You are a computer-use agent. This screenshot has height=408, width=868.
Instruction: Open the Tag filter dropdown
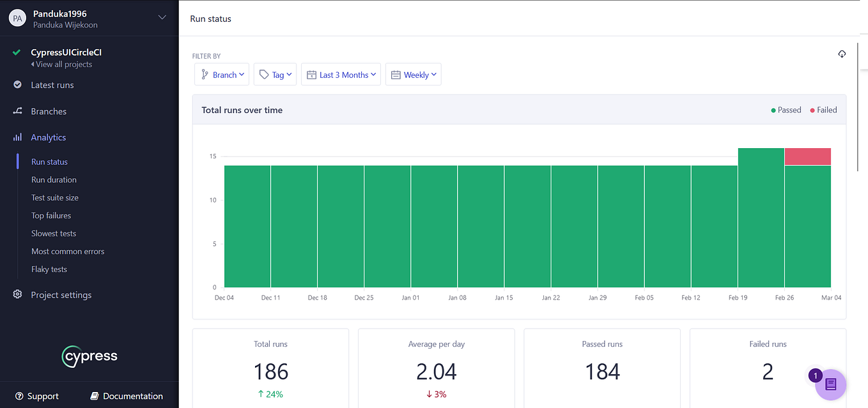[275, 74]
